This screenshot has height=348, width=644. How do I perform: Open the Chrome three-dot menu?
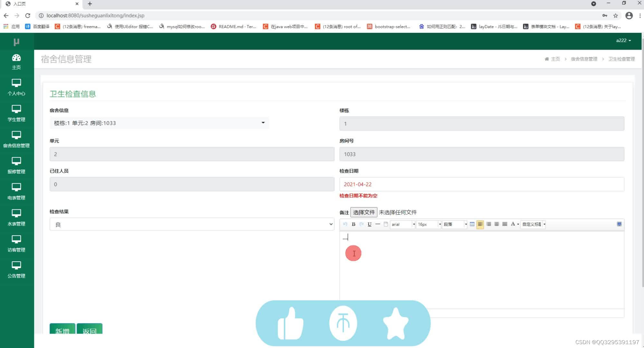(640, 15)
